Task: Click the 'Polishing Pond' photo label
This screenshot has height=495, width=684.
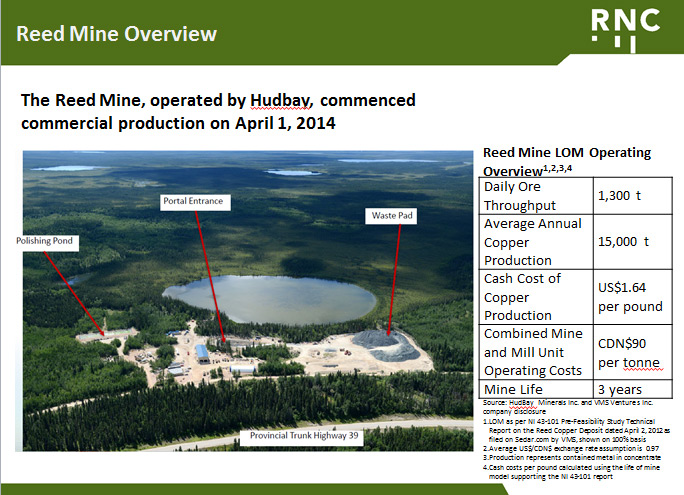Action: tap(47, 242)
